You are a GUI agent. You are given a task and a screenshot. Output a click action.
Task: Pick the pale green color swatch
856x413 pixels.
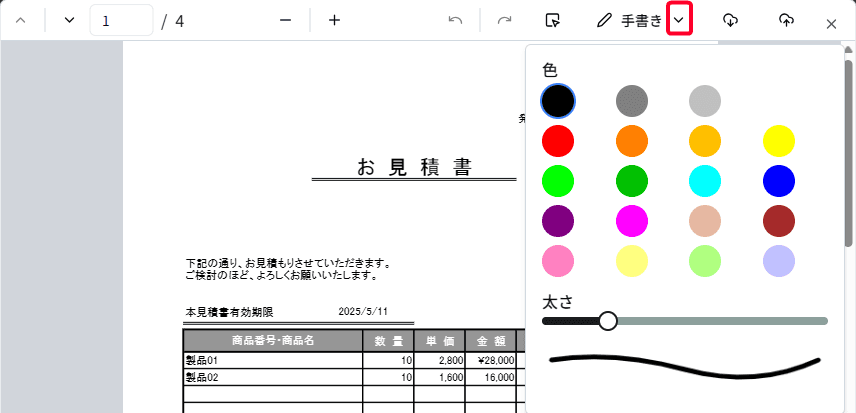pos(705,261)
